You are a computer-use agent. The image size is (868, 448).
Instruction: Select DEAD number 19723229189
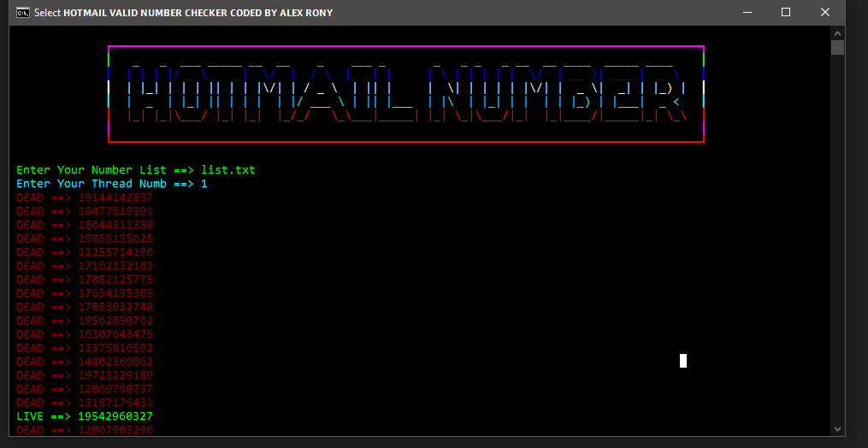[115, 375]
